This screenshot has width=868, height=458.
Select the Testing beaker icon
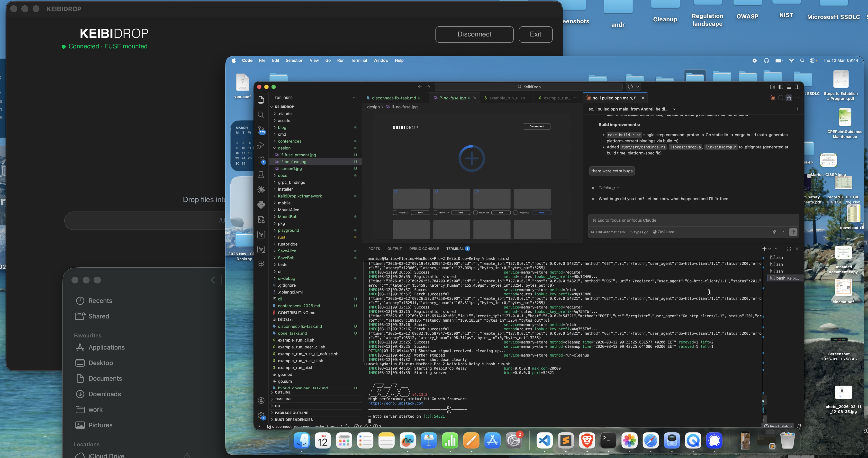261,175
